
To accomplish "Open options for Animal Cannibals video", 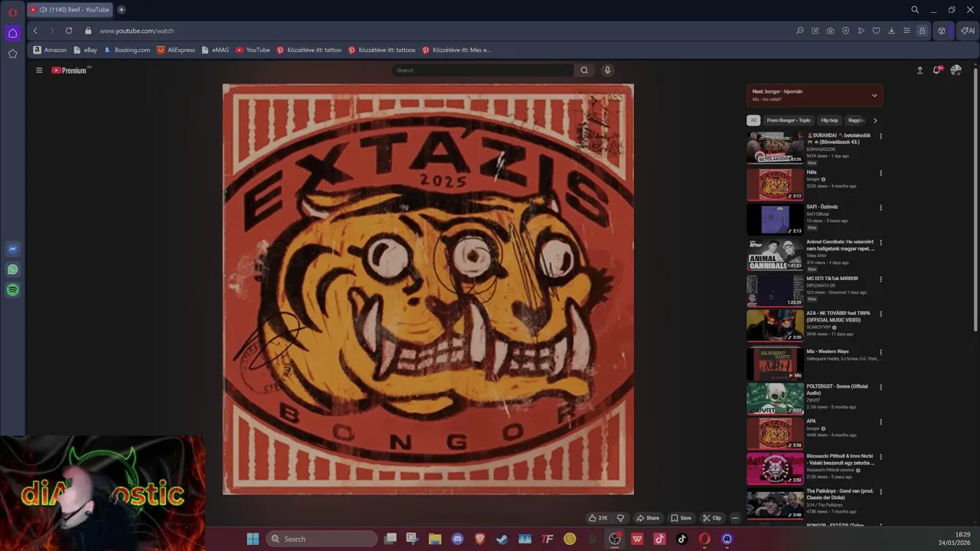I will [x=880, y=243].
